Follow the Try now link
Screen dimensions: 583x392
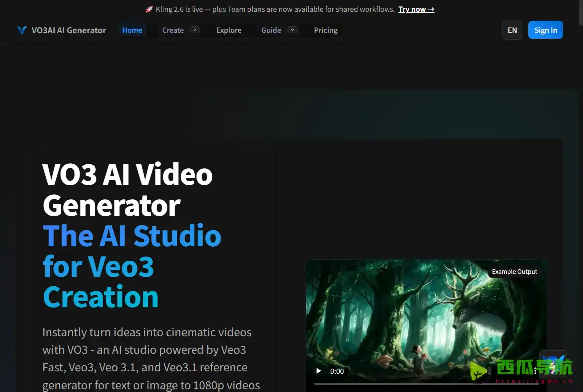coord(412,9)
